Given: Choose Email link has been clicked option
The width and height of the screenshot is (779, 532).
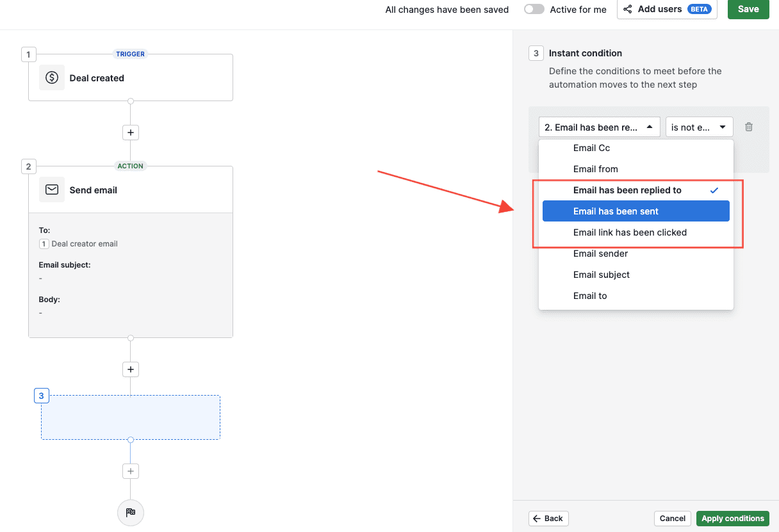Looking at the screenshot, I should 630,232.
